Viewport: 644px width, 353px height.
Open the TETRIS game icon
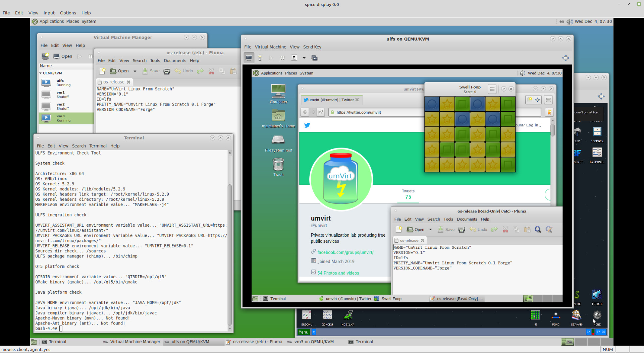tap(597, 296)
